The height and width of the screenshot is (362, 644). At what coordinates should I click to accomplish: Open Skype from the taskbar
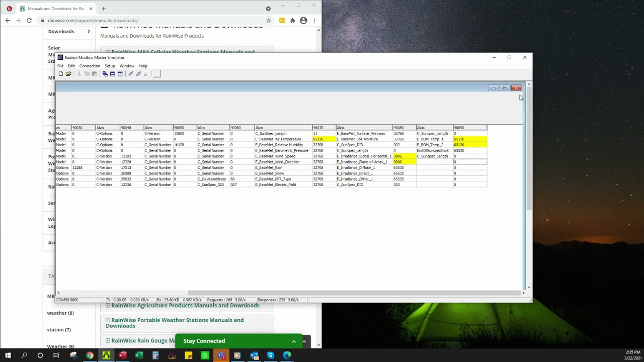point(270,355)
